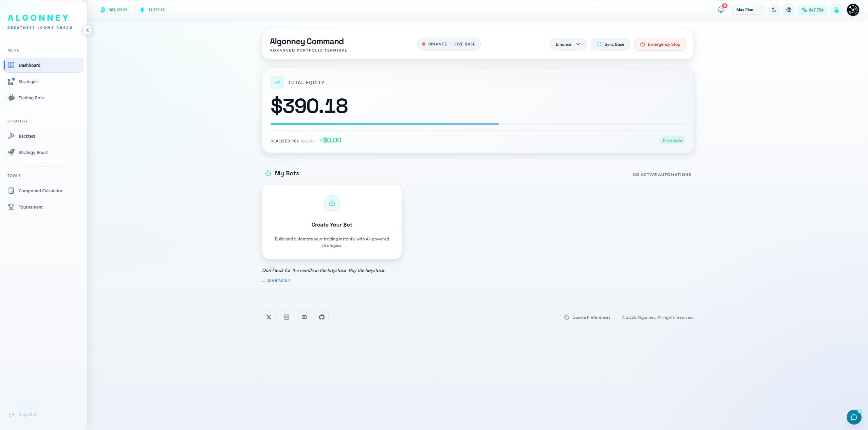The height and width of the screenshot is (430, 868).
Task: Open the chat support bubble
Action: [x=854, y=417]
